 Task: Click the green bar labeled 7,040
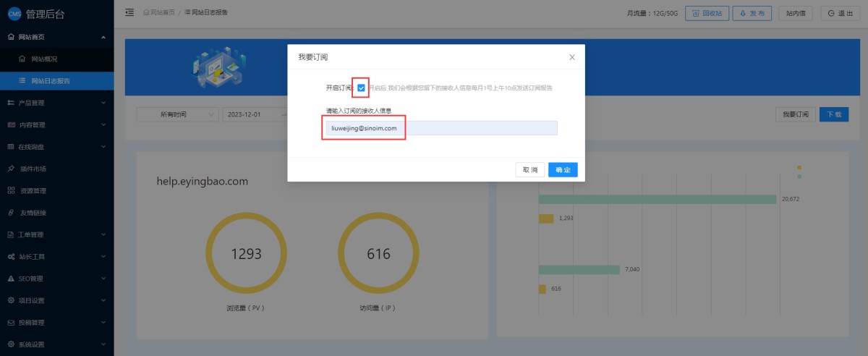tap(579, 270)
